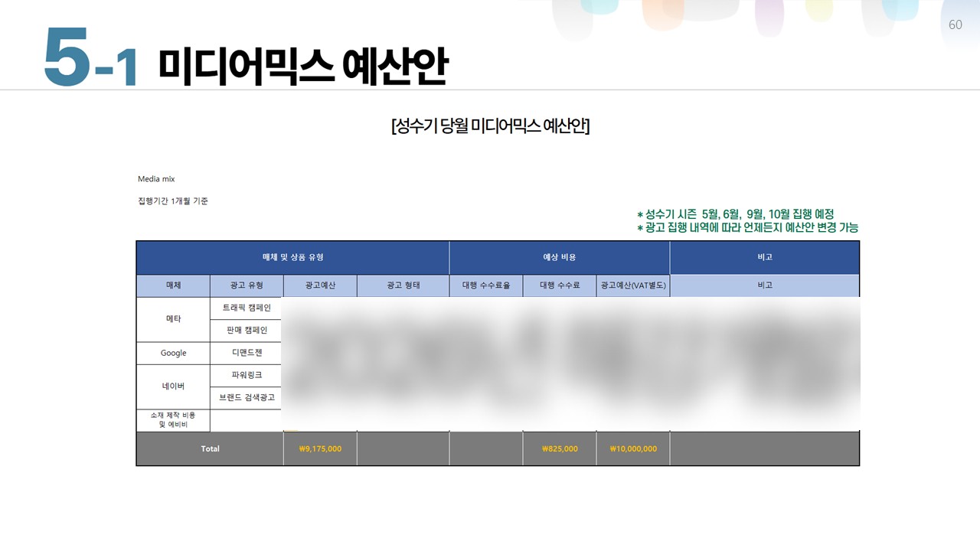This screenshot has width=980, height=551.
Task: Click the 네이버 media cell
Action: click(173, 386)
